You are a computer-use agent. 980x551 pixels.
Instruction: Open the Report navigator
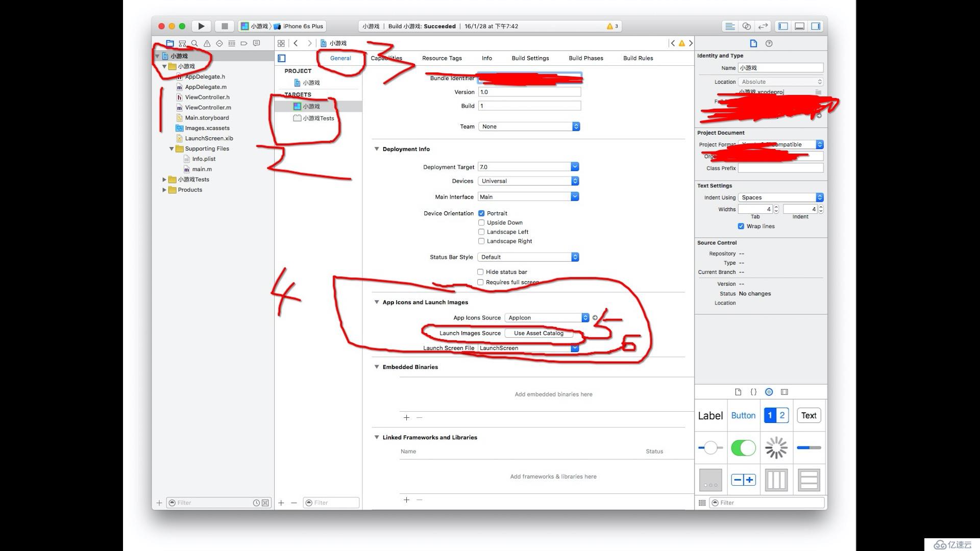click(x=256, y=43)
